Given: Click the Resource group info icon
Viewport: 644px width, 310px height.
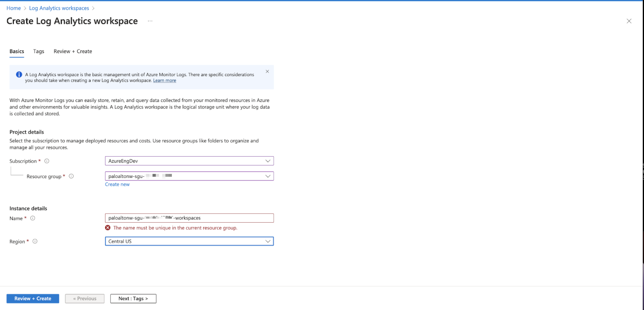Looking at the screenshot, I should point(71,176).
